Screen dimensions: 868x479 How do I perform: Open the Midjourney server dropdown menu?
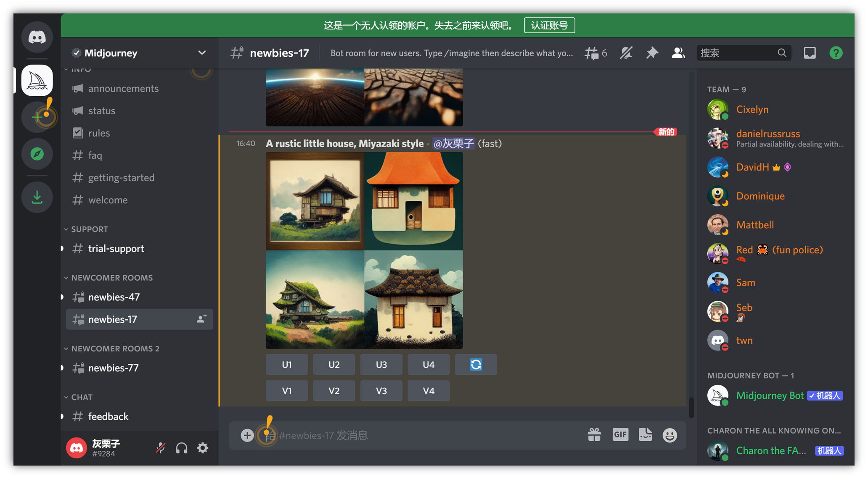202,53
